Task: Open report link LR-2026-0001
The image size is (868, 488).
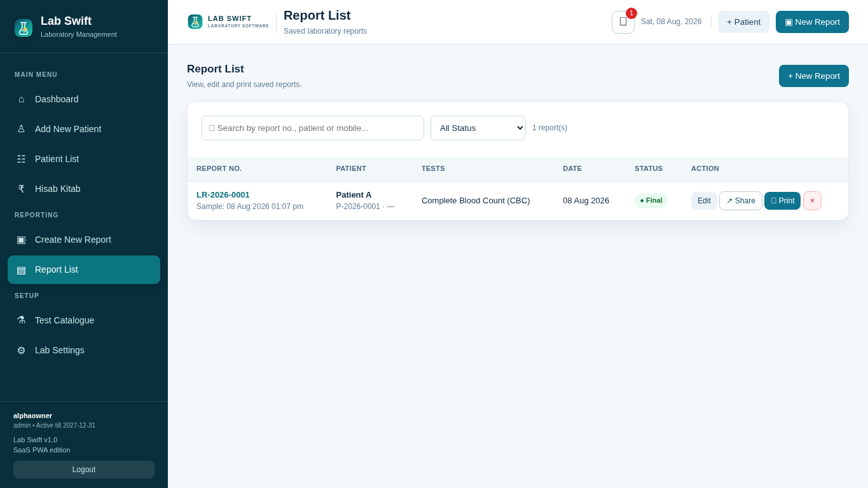Action: (x=223, y=194)
